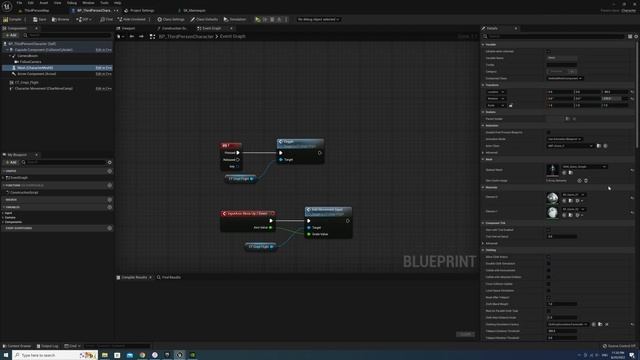Click Add in the My Blueprint panel
This screenshot has width=640, height=360.
(11, 162)
